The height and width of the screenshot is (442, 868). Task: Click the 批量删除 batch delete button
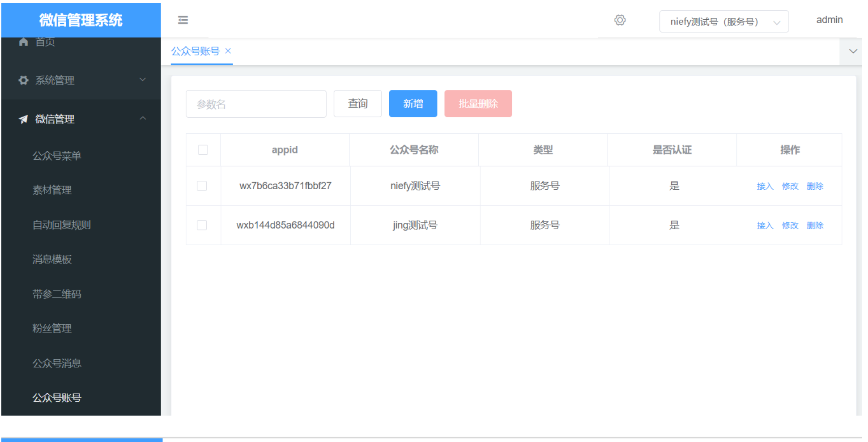[478, 104]
